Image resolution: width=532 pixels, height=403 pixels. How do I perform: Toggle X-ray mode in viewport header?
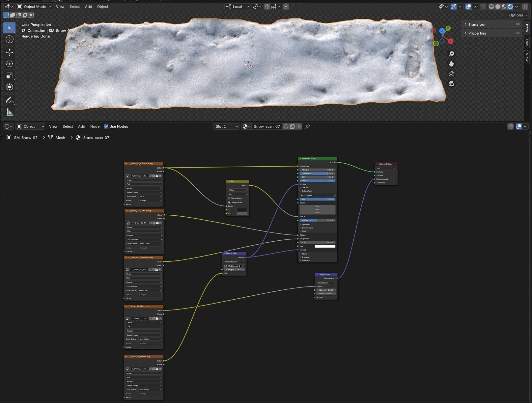pos(483,7)
